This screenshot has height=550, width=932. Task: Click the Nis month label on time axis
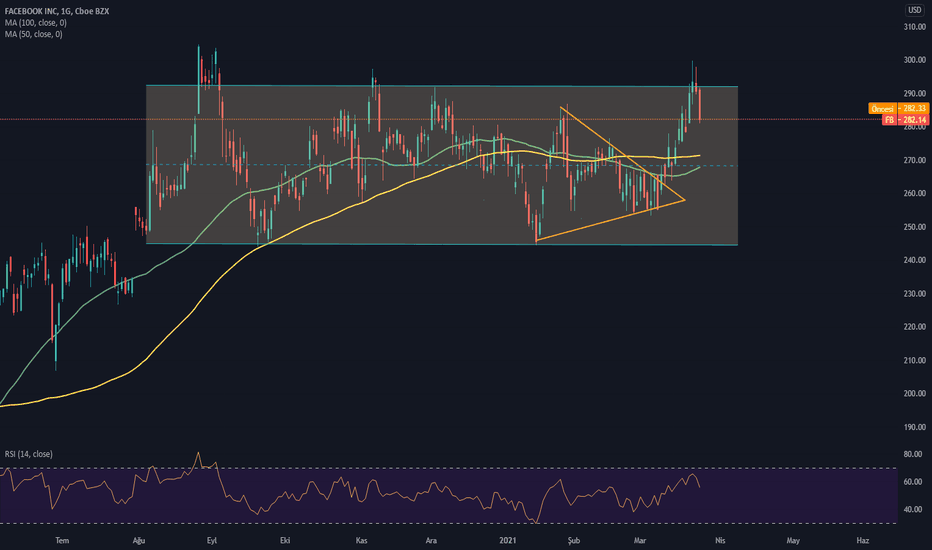pos(720,540)
